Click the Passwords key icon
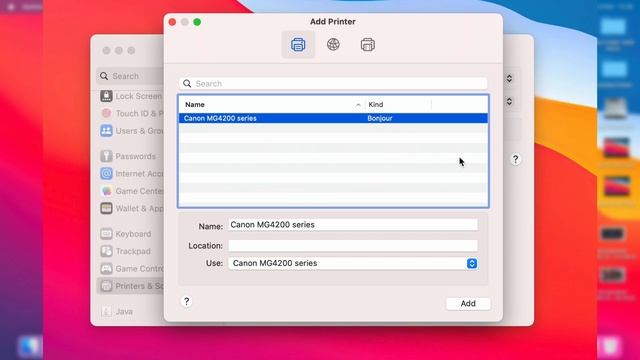This screenshot has width=640, height=360. pyautogui.click(x=106, y=156)
